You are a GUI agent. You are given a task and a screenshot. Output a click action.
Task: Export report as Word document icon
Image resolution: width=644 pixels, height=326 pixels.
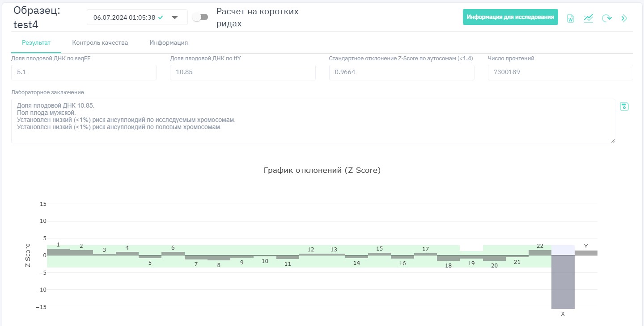click(570, 18)
